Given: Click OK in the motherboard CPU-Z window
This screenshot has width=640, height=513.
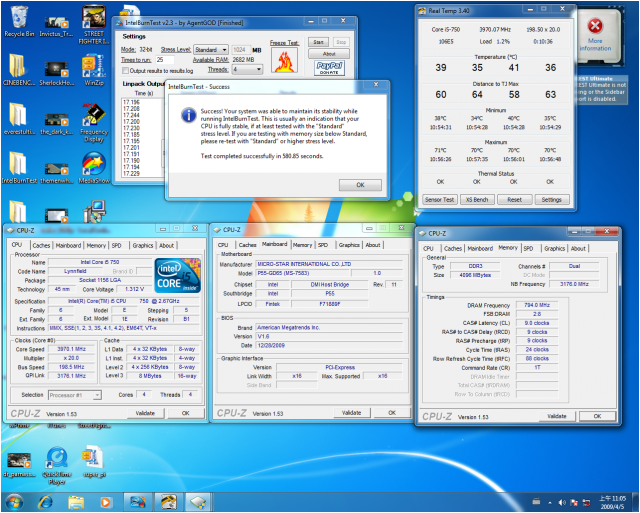Looking at the screenshot, I should (392, 413).
